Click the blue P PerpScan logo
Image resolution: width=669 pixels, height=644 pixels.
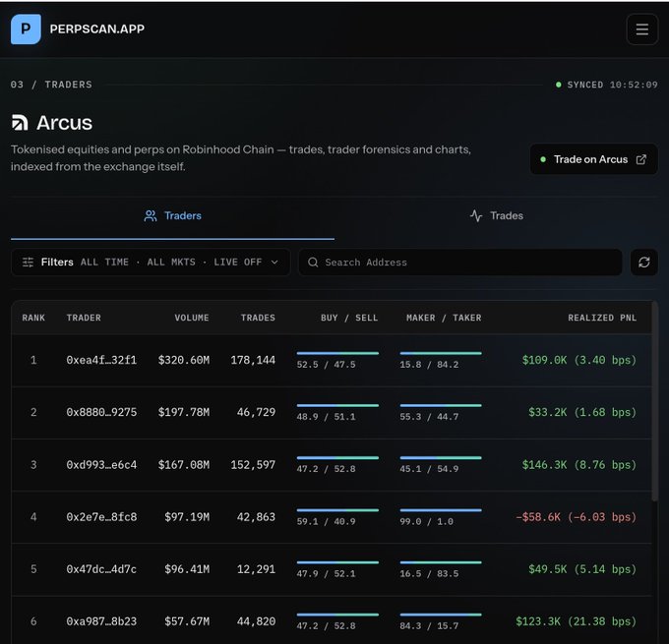[26, 29]
